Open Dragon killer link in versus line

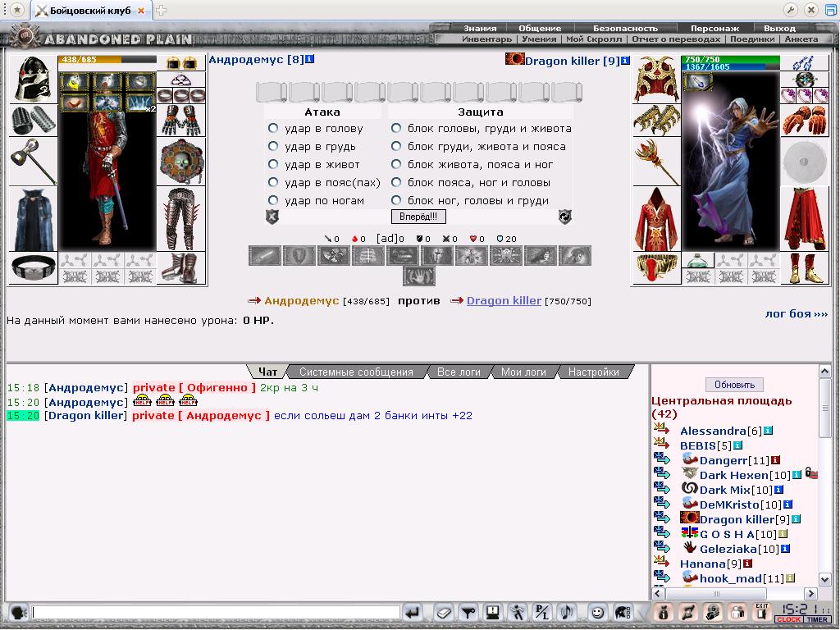[x=504, y=300]
